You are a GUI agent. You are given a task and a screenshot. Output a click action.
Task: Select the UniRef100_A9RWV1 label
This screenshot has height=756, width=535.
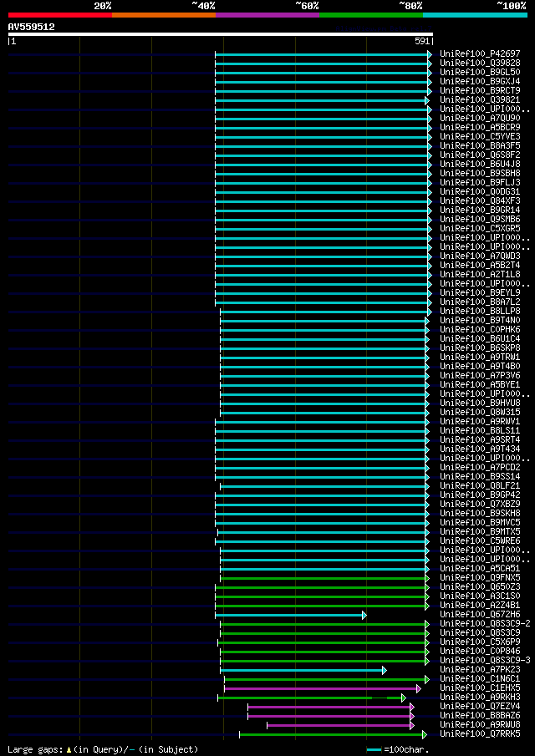480,421
